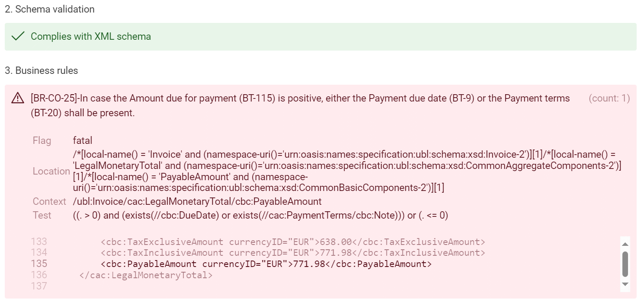Click the TaxInclusiveAmount line in the snippet
Image resolution: width=644 pixels, height=302 pixels.
293,253
